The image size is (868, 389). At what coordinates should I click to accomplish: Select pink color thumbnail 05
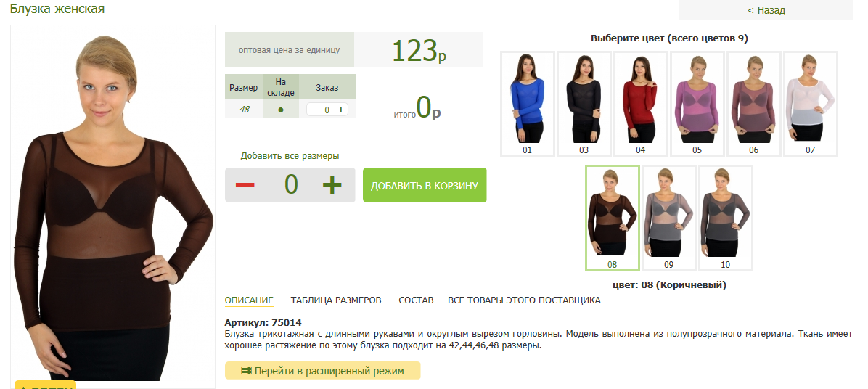(x=697, y=104)
